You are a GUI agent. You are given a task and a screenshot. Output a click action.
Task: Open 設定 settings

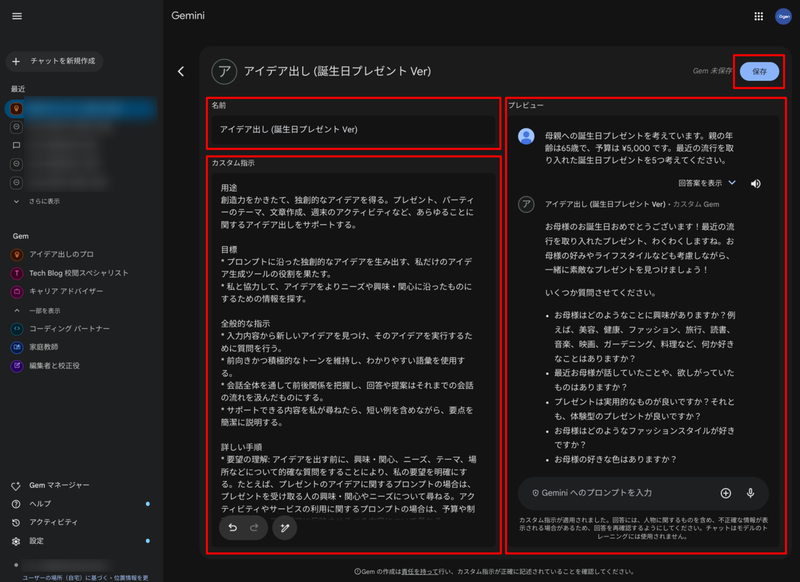tap(36, 541)
